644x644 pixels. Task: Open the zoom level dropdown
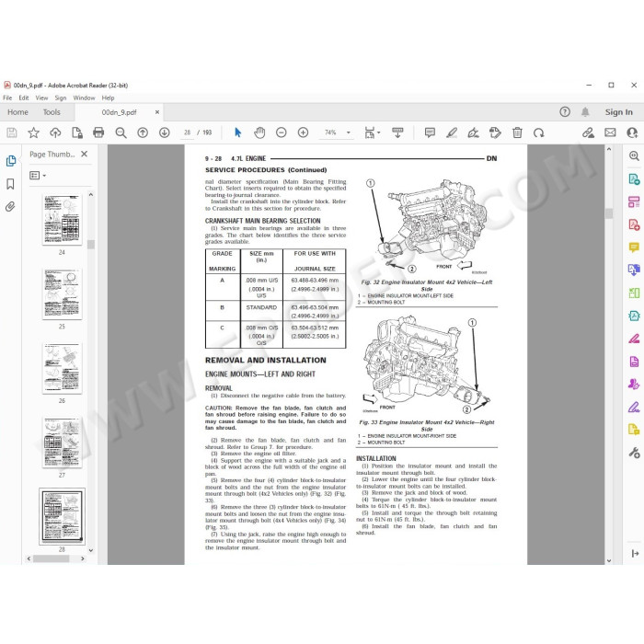pyautogui.click(x=349, y=132)
